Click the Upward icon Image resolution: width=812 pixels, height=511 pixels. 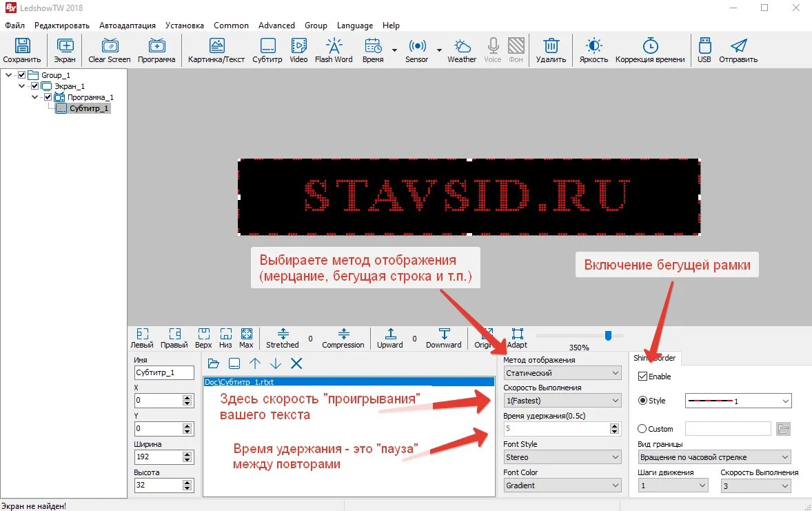(x=390, y=334)
